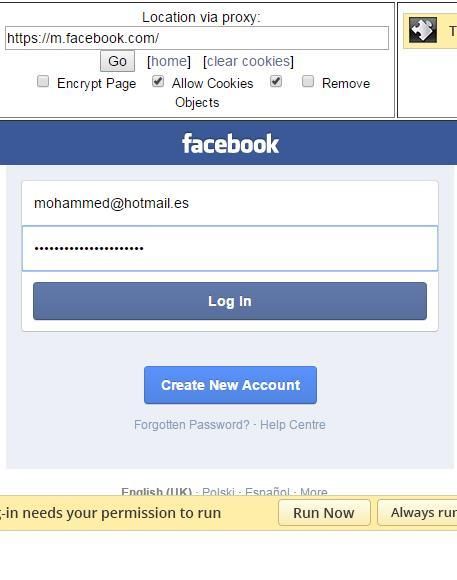This screenshot has width=457, height=580.
Task: Switch language to Polski
Action: click(218, 492)
